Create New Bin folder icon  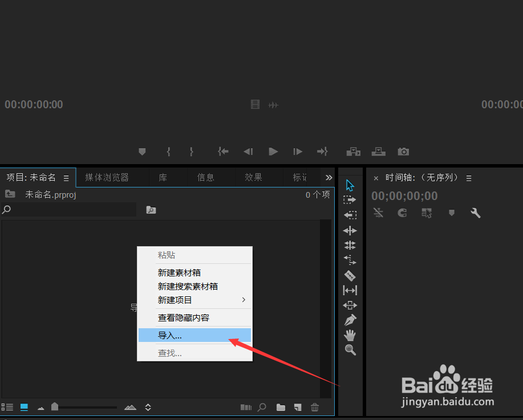point(281,407)
